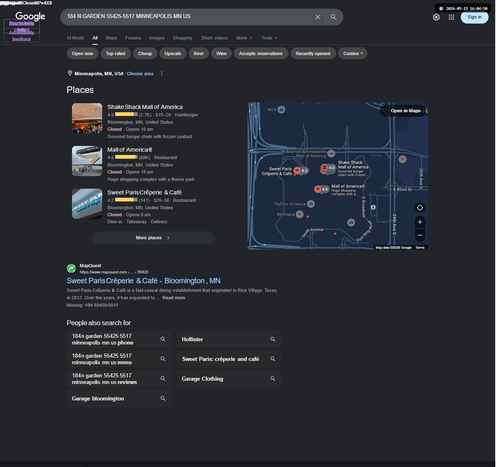Click the Mall of America thumbnail photo
This screenshot has height=467, width=500.
pyautogui.click(x=87, y=161)
